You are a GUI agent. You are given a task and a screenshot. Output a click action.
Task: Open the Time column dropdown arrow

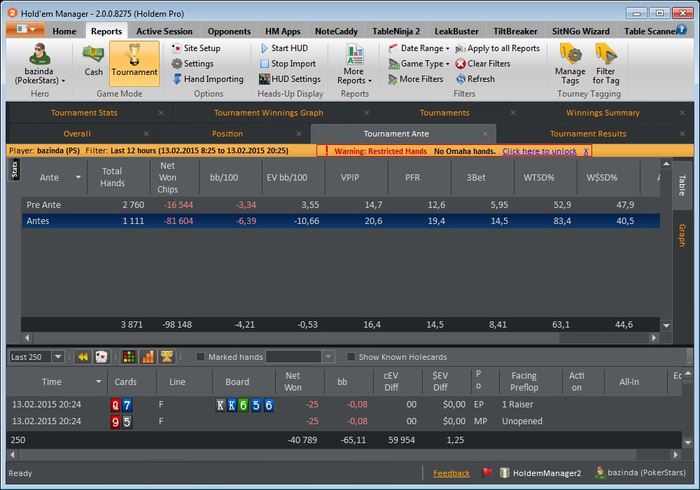point(98,382)
